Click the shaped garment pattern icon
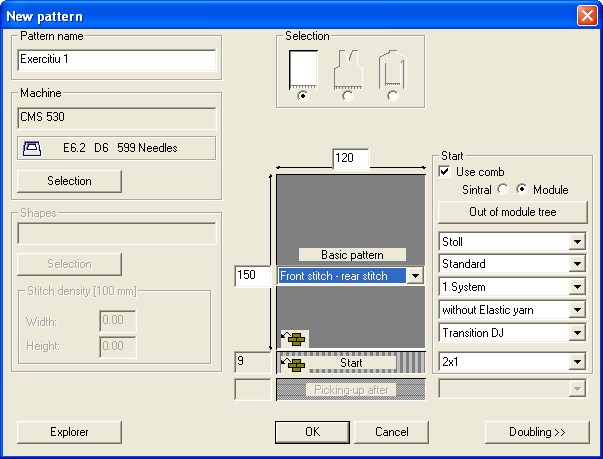The image size is (603, 459). 347,69
